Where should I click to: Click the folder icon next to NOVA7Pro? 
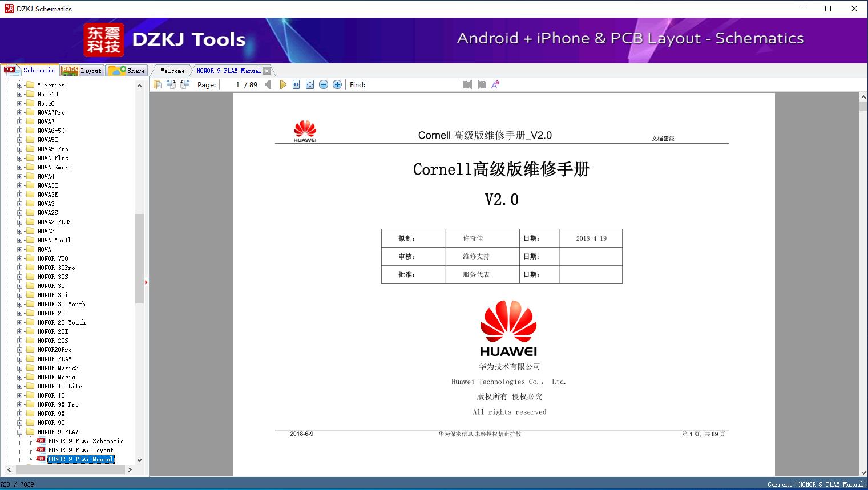coord(30,112)
